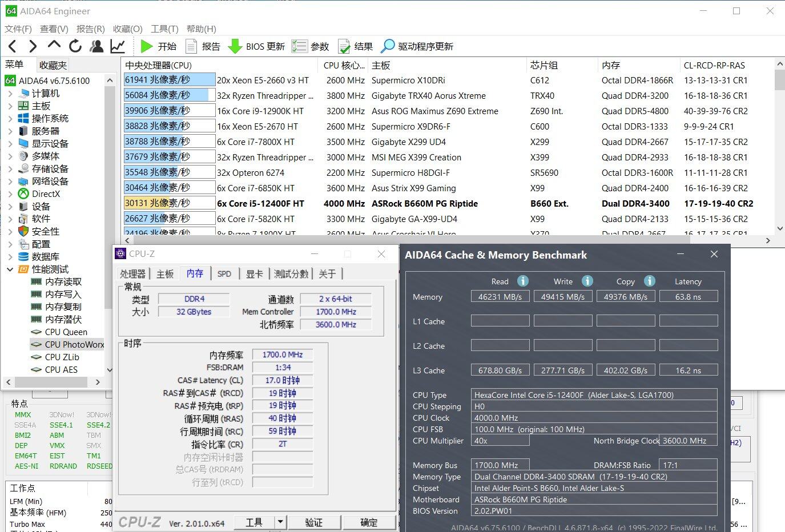Expand the 存储设备 tree node

point(10,168)
